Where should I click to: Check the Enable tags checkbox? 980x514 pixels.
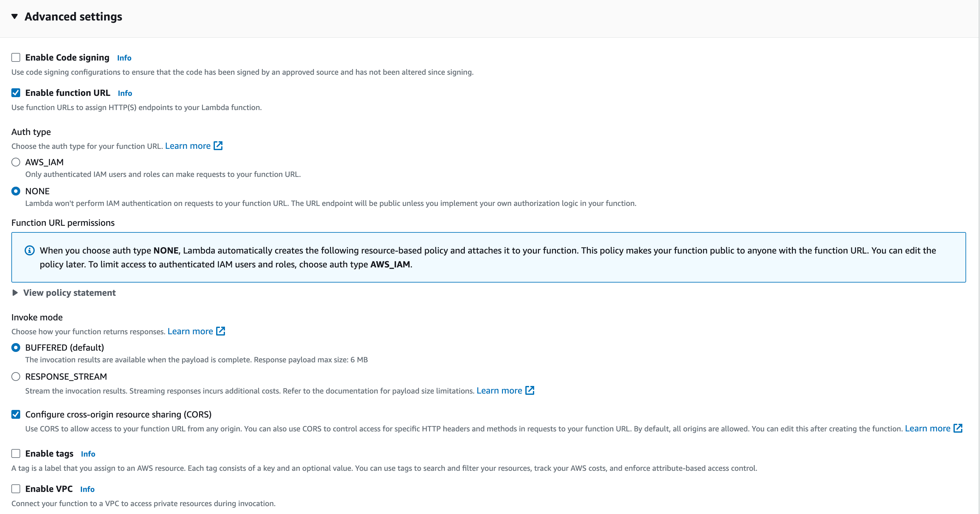pyautogui.click(x=15, y=453)
